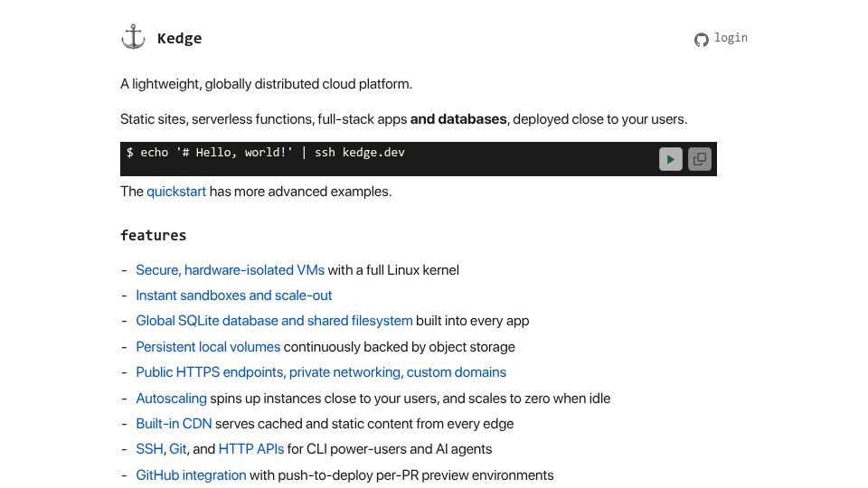Click 'continuously backed by object storage' text

coord(399,347)
